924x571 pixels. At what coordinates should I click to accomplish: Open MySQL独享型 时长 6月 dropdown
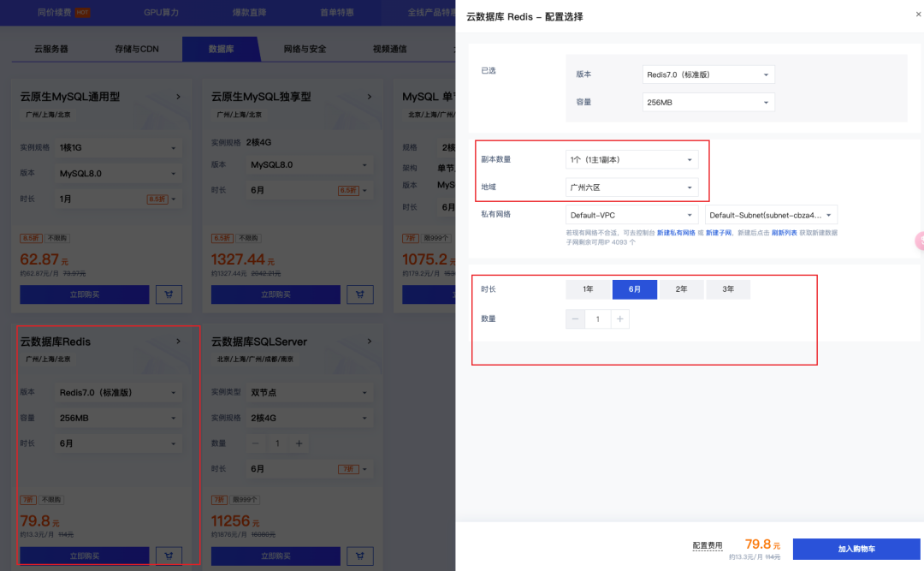click(x=309, y=190)
